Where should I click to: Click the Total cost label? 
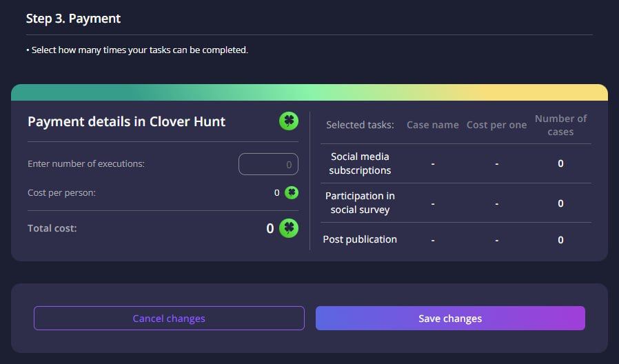[x=52, y=228]
